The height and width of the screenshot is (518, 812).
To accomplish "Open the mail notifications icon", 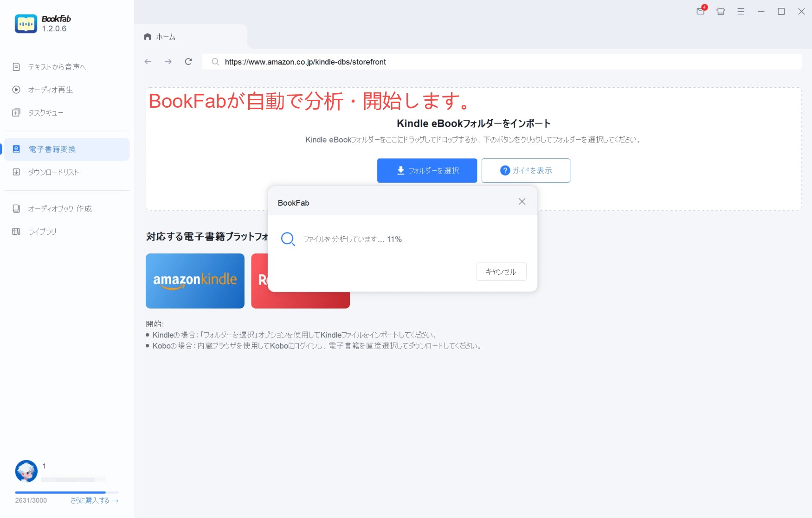I will click(x=701, y=11).
